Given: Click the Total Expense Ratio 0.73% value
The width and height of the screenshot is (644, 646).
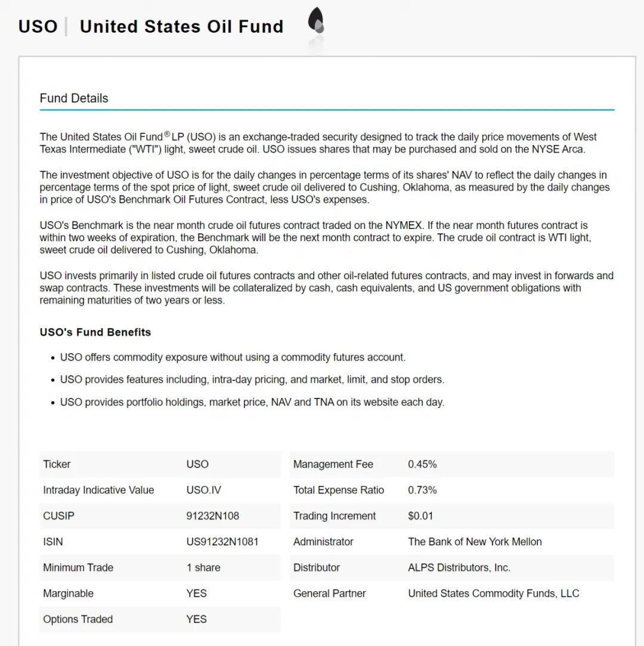Looking at the screenshot, I should pos(422,490).
